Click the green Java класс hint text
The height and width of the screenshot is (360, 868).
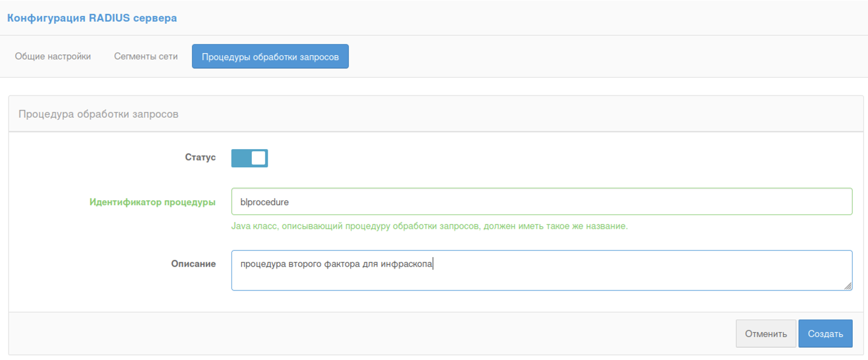pos(429,226)
